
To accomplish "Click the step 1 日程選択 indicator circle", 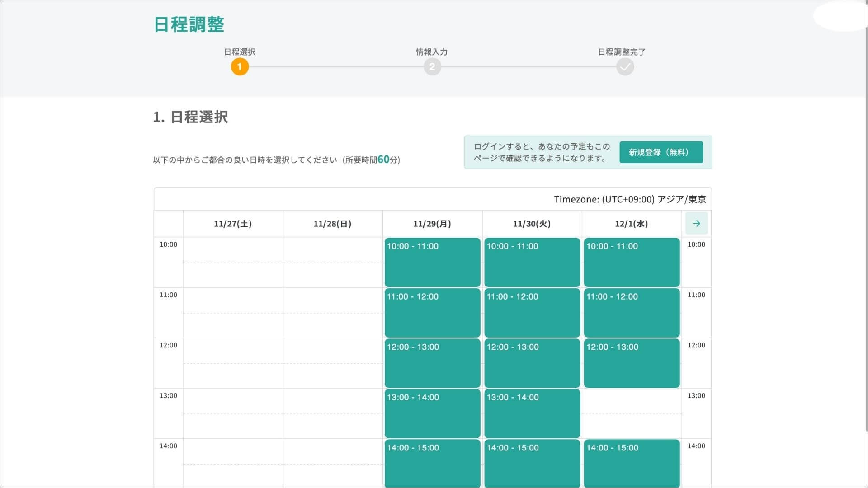I will [240, 66].
